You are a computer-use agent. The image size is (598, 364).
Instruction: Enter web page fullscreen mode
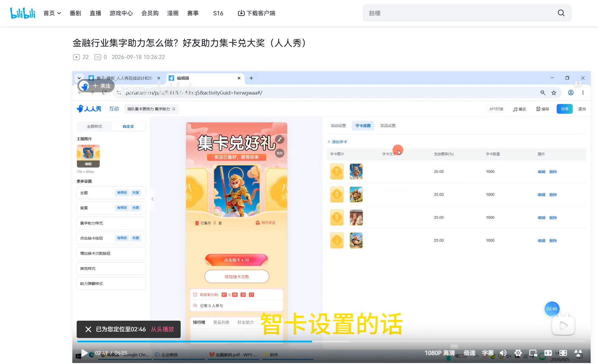(563, 353)
